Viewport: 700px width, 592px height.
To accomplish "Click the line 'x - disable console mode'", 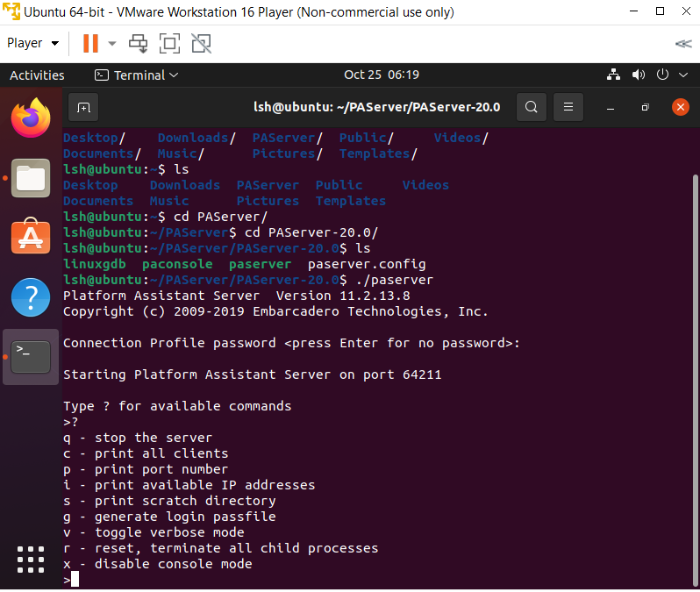I will coord(158,564).
